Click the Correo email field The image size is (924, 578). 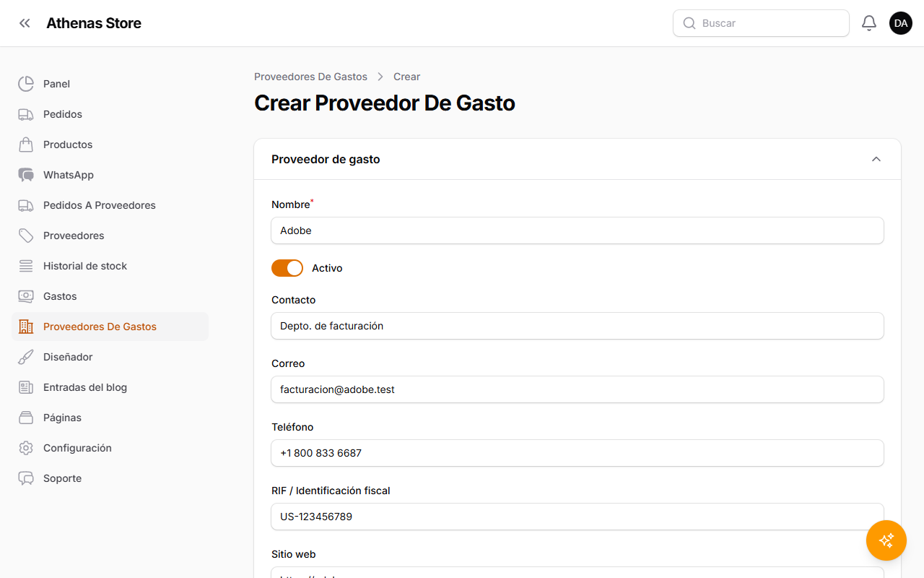tap(577, 389)
